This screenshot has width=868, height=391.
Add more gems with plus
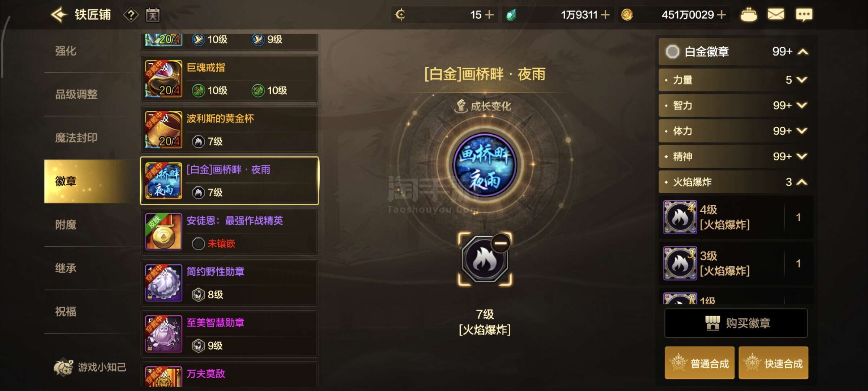605,15
